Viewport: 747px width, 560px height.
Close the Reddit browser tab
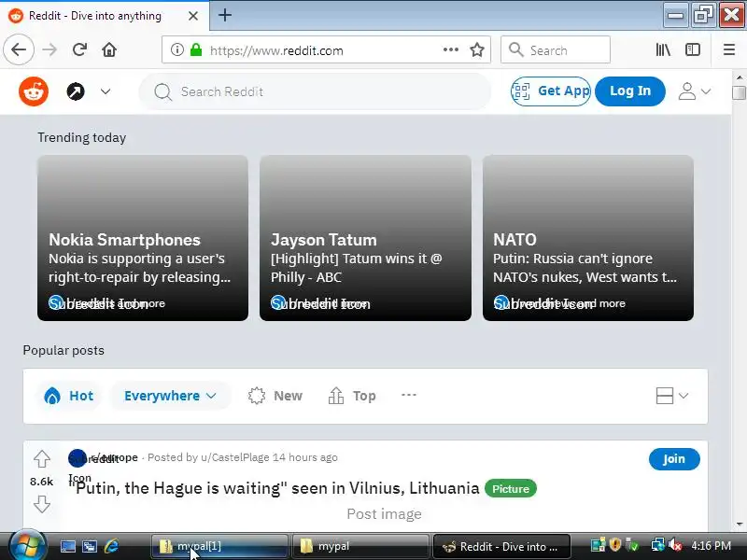193,16
